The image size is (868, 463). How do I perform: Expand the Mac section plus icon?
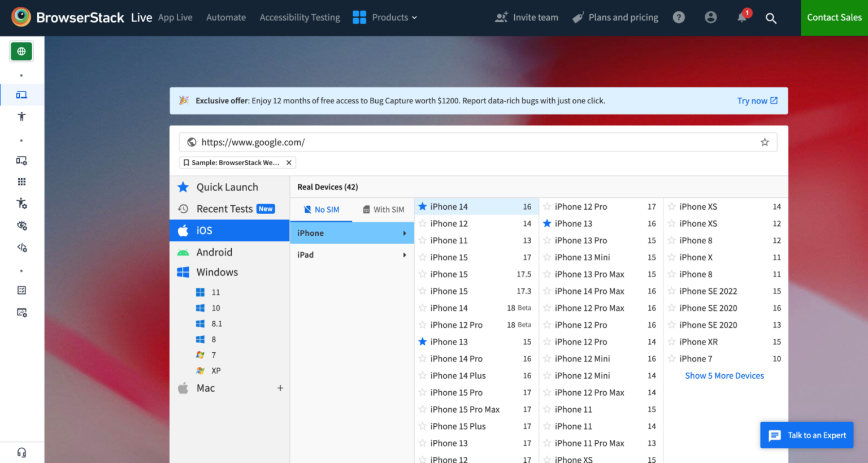[280, 388]
